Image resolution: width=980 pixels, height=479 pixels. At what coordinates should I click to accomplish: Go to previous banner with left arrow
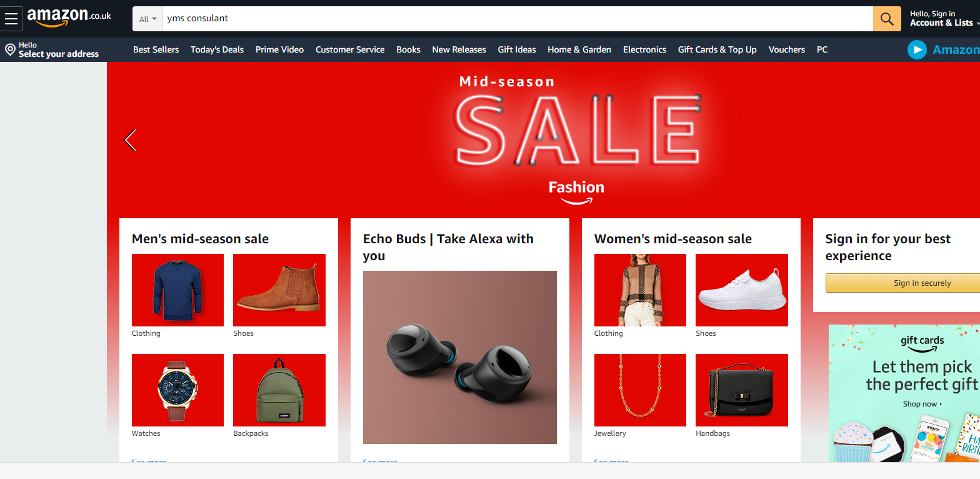coord(130,140)
